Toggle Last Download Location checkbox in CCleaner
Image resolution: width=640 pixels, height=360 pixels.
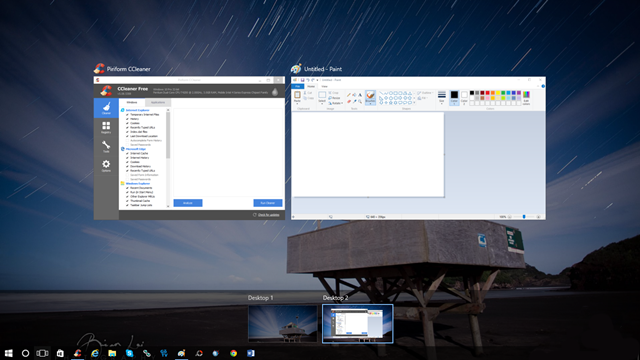[x=127, y=136]
